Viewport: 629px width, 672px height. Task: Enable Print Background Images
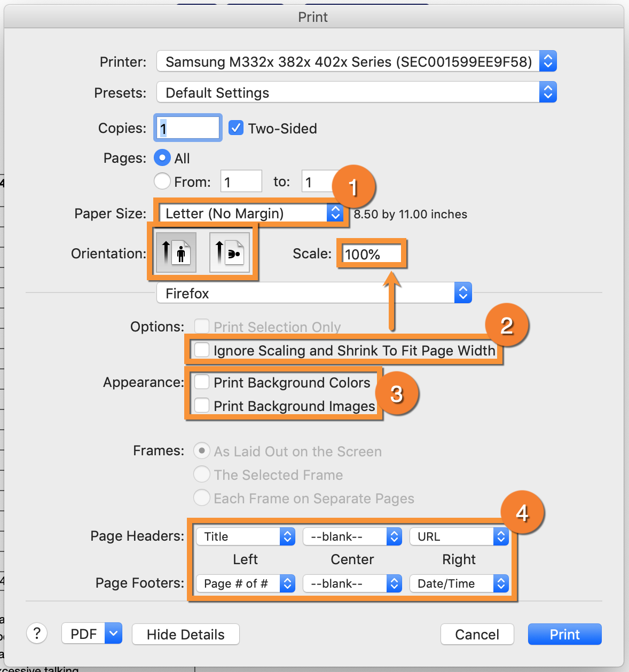pos(202,406)
